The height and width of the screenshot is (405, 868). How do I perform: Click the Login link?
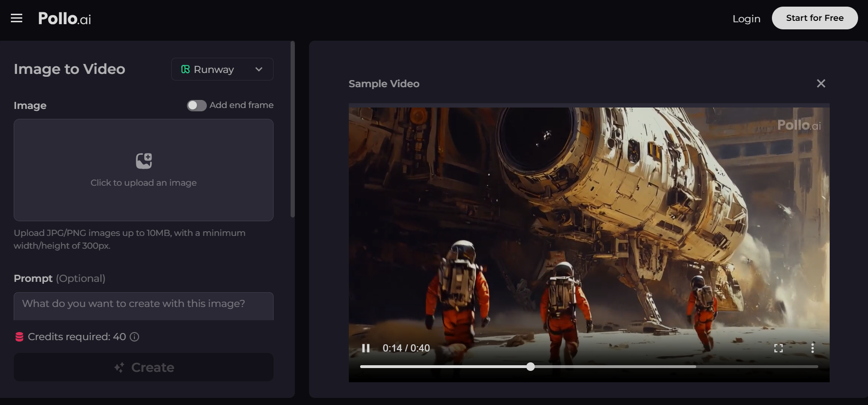tap(746, 18)
